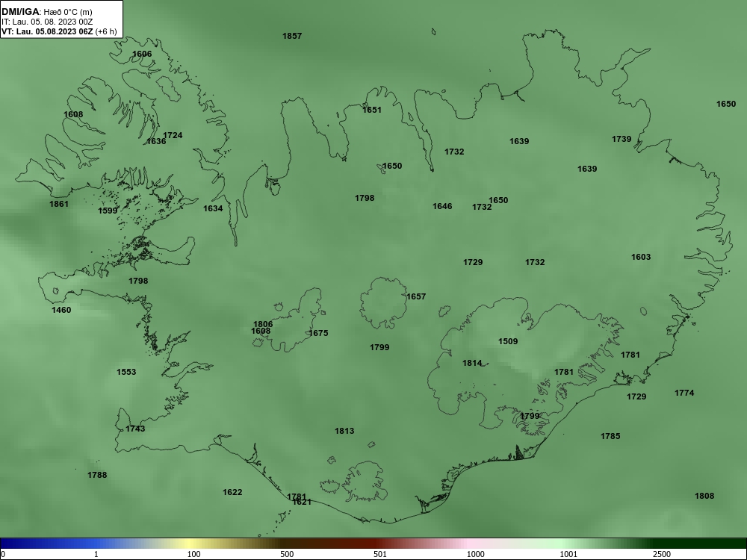Screen dimensions: 747x560
Task: Pick the 1599 height value
Action: [x=108, y=211]
